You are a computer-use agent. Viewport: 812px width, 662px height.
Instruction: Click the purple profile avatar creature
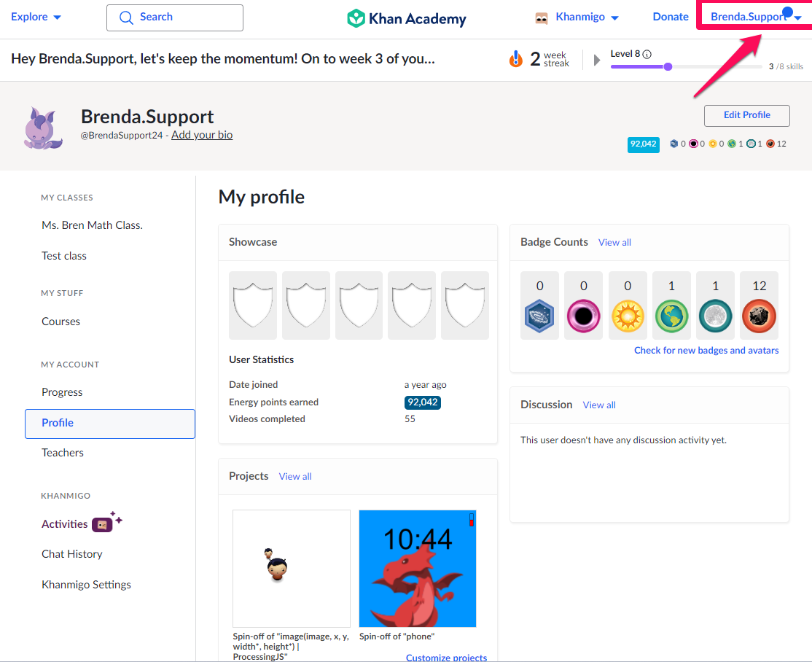click(x=43, y=128)
